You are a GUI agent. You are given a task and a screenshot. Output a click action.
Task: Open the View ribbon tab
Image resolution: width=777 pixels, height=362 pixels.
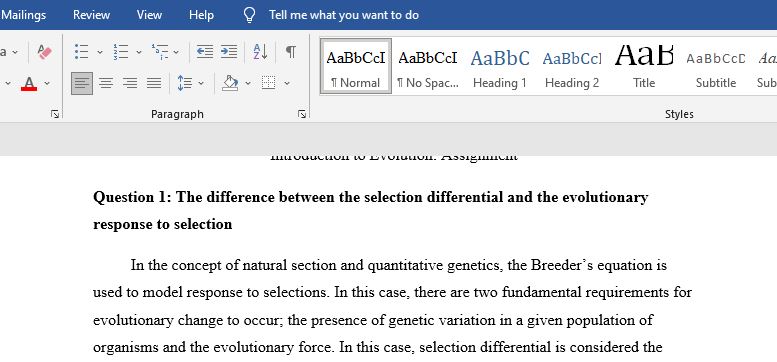(x=149, y=15)
